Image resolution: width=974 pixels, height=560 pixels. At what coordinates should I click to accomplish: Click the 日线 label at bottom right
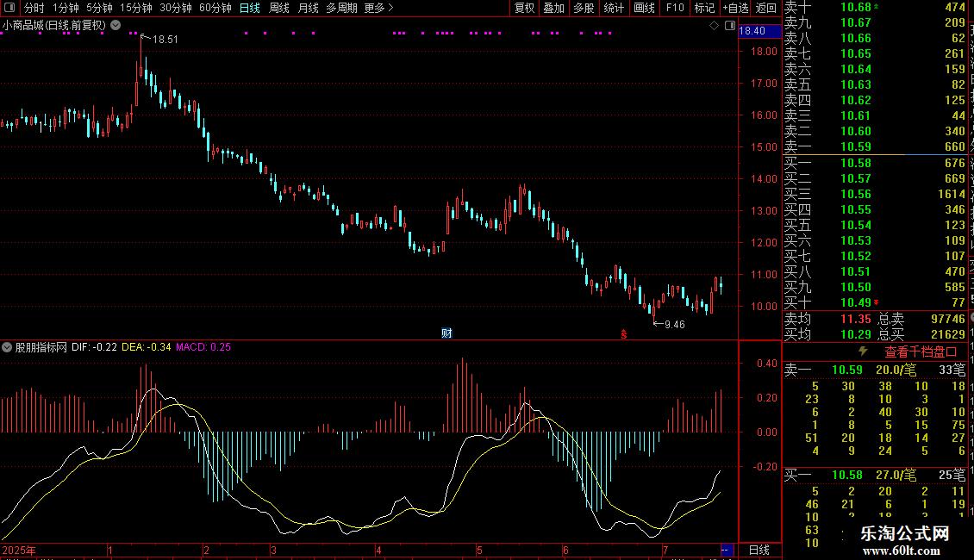pyautogui.click(x=759, y=550)
